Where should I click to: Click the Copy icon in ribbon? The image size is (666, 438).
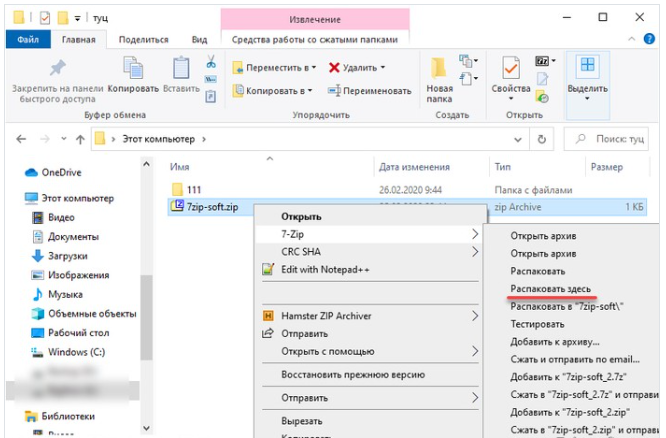click(x=133, y=68)
